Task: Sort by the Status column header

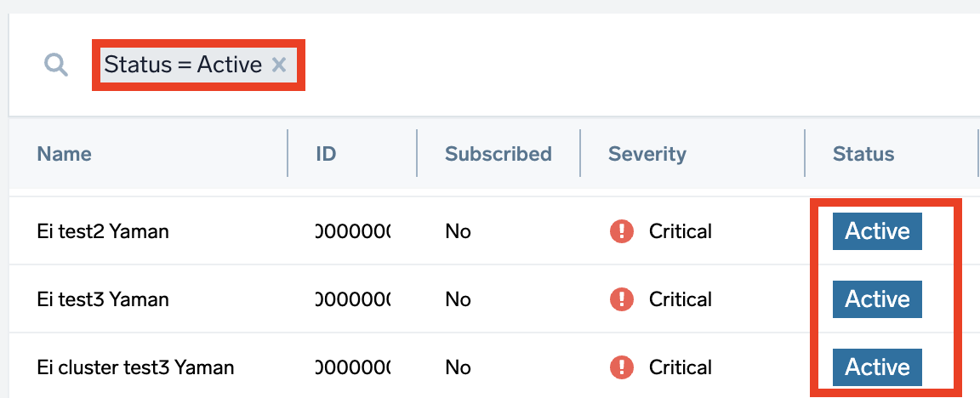Action: (863, 154)
